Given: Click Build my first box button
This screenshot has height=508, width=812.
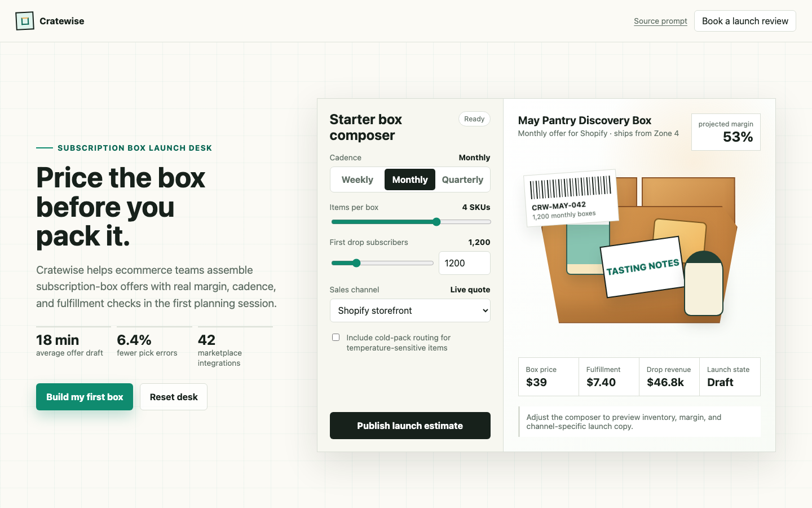Looking at the screenshot, I should [x=85, y=397].
